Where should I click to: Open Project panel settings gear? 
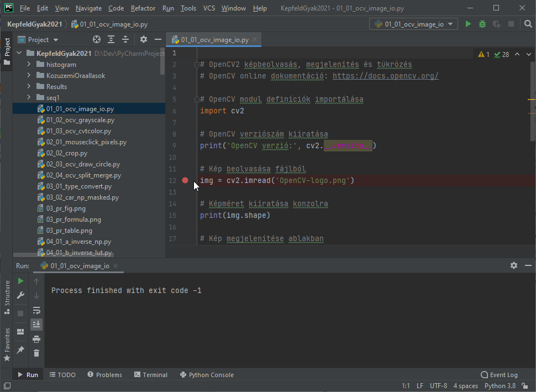click(x=144, y=40)
